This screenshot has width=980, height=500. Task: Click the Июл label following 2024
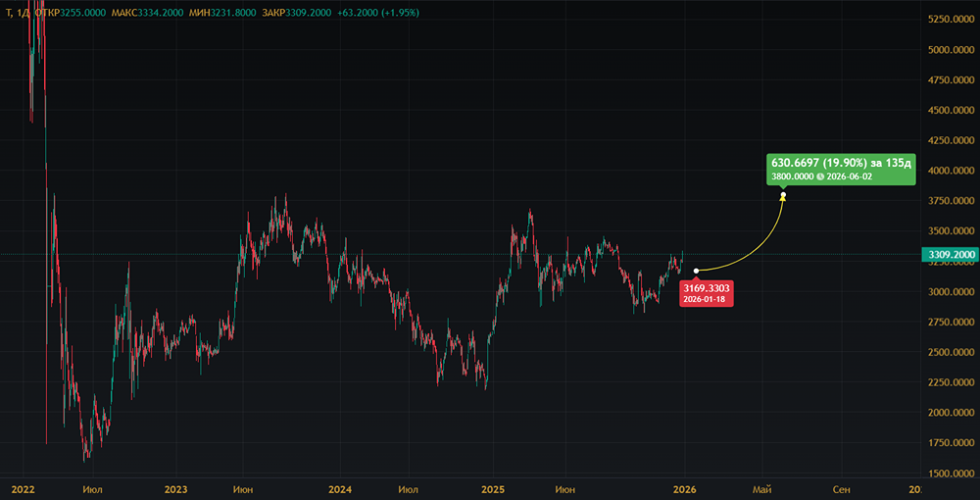click(408, 489)
